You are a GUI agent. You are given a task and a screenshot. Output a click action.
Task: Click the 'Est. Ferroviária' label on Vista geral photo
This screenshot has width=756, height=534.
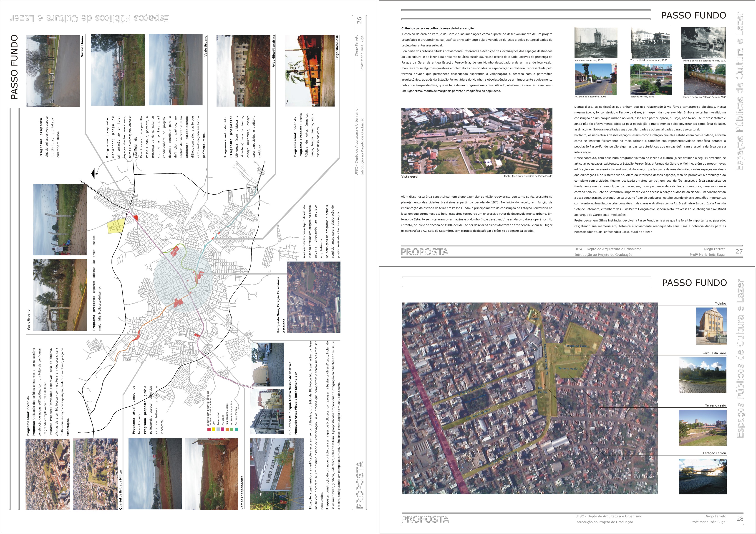click(433, 135)
